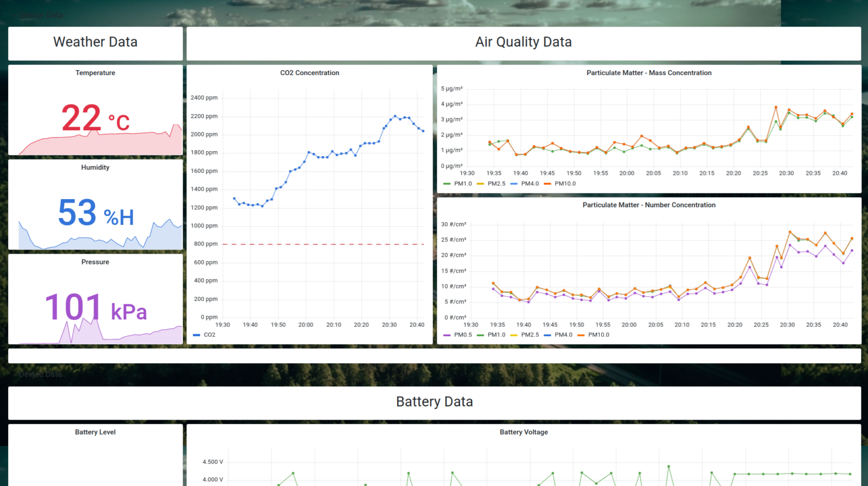Image resolution: width=868 pixels, height=486 pixels.
Task: Toggle PM0.5 in Number Concentration legend
Action: click(462, 335)
